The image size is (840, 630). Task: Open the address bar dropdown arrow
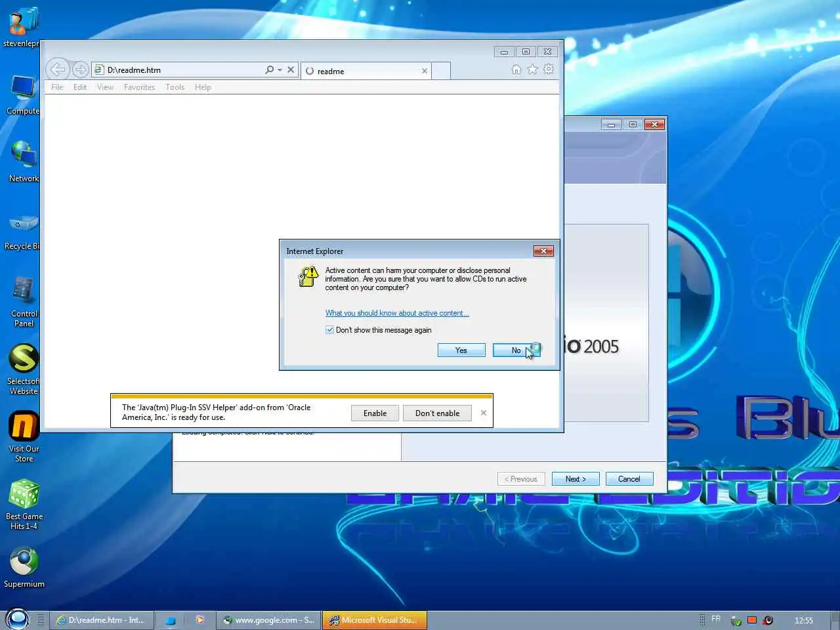coord(280,70)
